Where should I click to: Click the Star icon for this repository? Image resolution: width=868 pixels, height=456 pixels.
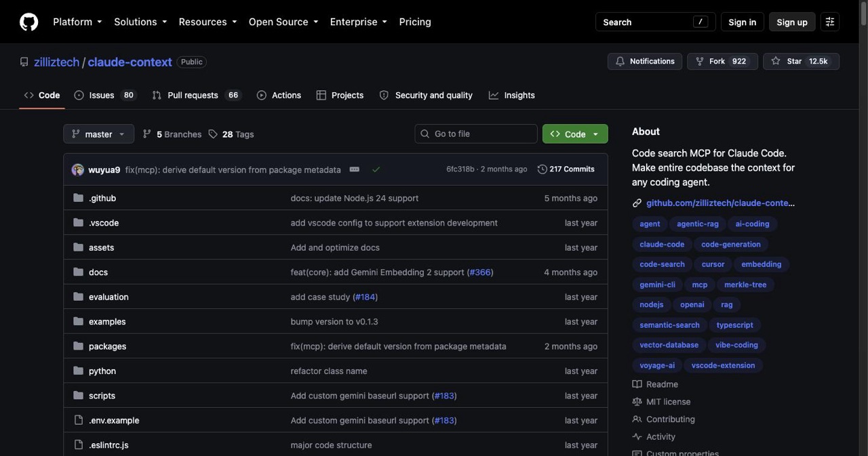pyautogui.click(x=776, y=61)
